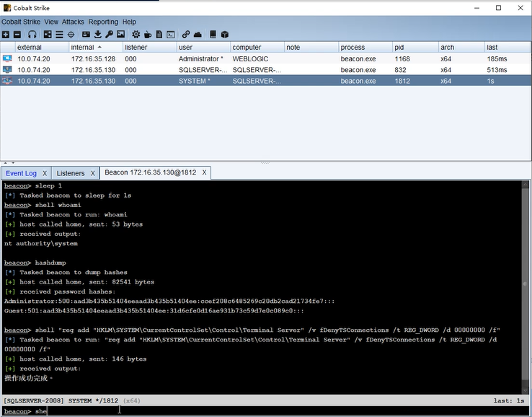
Task: Close the Listeners tab
Action: (92, 173)
